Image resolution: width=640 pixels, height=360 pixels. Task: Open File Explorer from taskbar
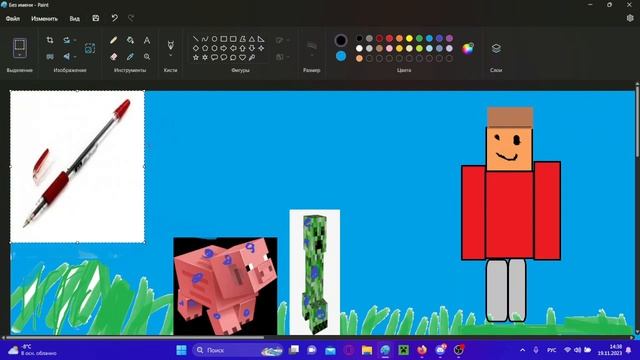(x=367, y=350)
